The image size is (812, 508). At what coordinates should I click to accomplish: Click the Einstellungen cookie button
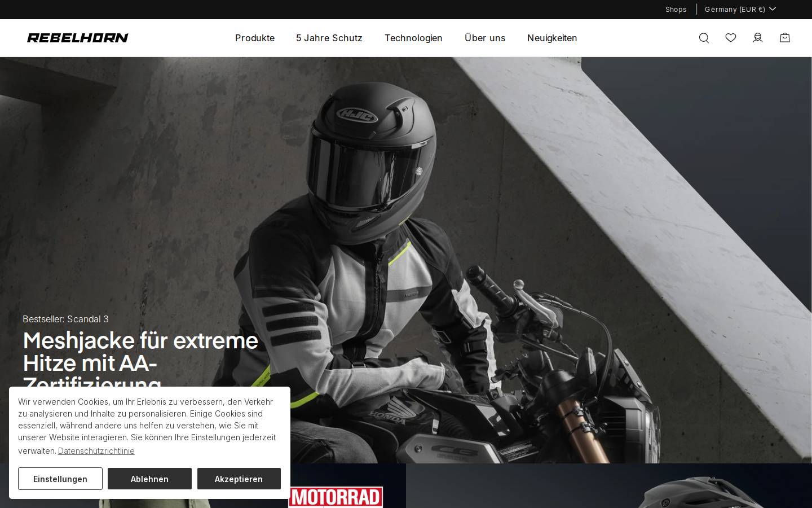(x=60, y=479)
